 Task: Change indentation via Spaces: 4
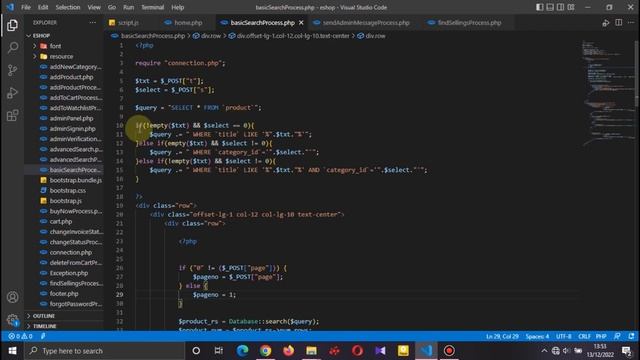pyautogui.click(x=537, y=336)
